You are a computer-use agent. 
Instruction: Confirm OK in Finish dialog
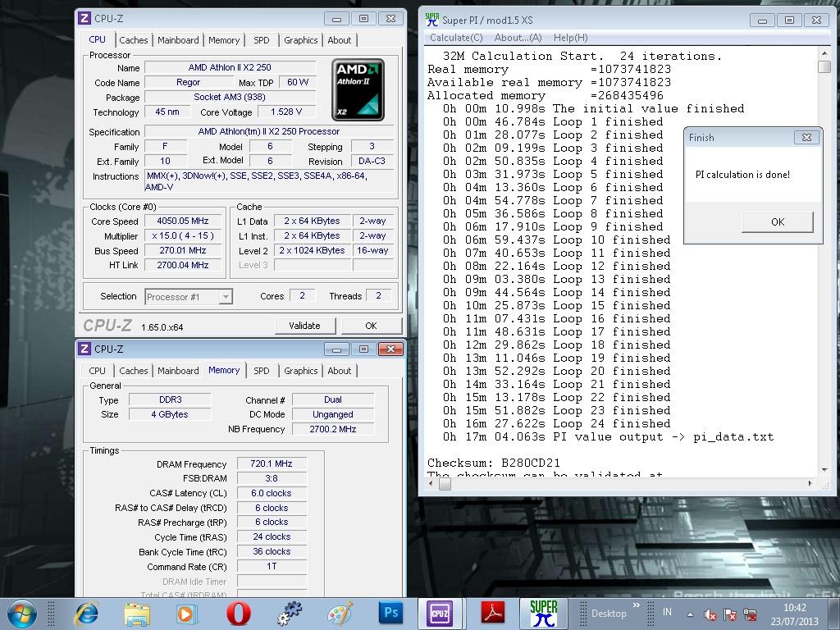tap(778, 221)
